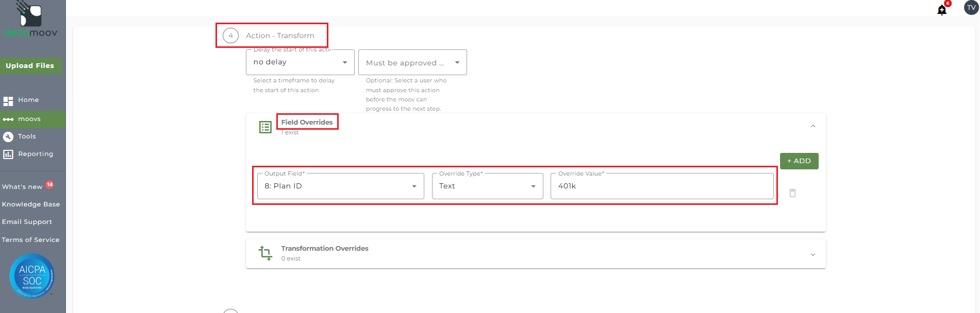Expand the Transformation Overrides panel chevron
This screenshot has width=980, height=313.
(x=813, y=254)
